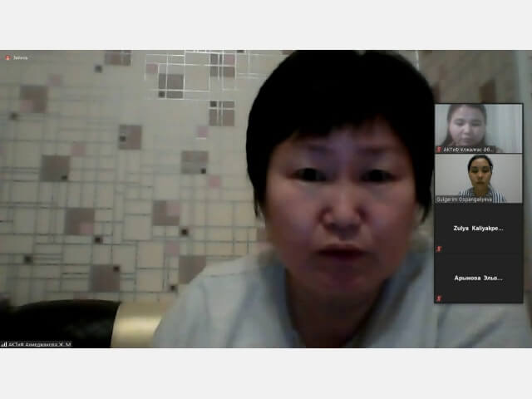Click muted mic icon on top thumbnail
The height and width of the screenshot is (399, 532).
pyautogui.click(x=439, y=150)
